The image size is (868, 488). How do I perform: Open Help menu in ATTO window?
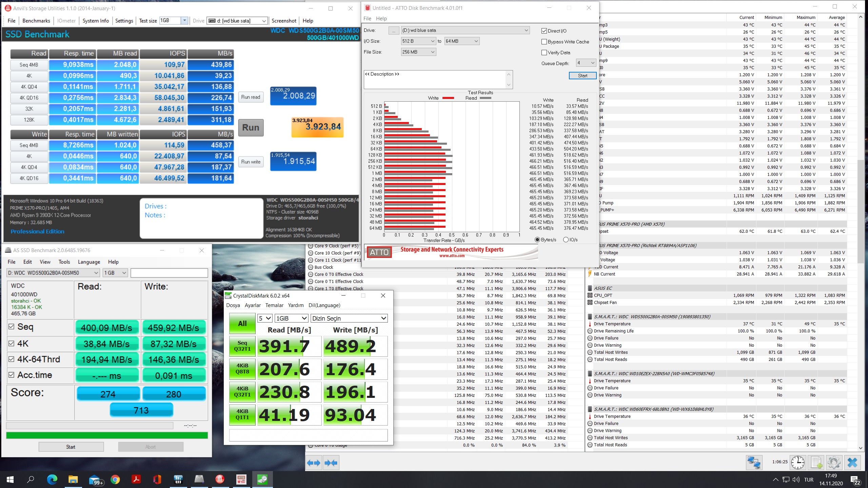(381, 19)
